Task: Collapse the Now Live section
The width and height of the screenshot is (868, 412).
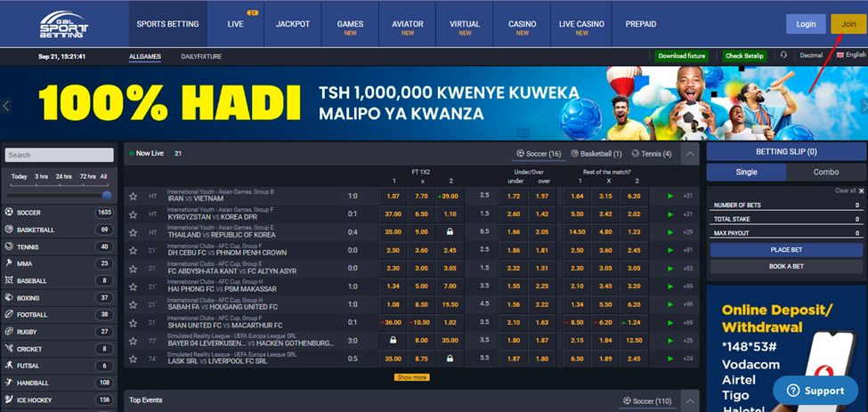Action: [690, 154]
